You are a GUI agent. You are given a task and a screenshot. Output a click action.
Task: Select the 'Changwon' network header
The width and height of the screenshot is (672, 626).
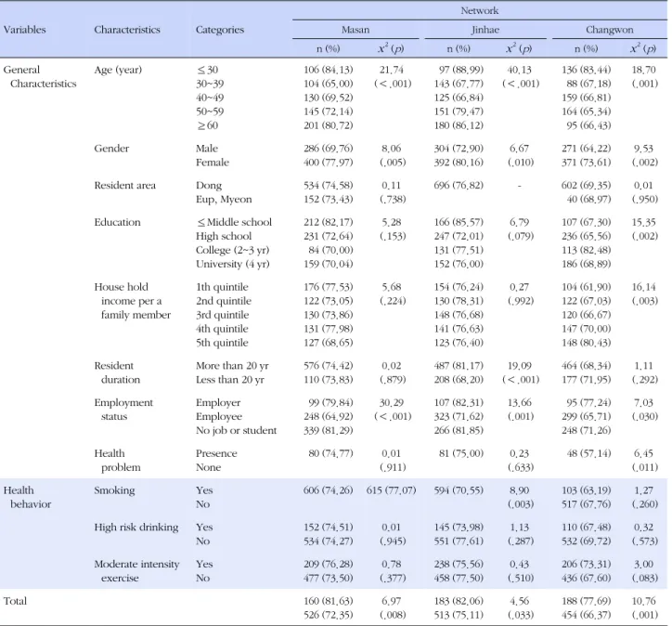(x=610, y=30)
